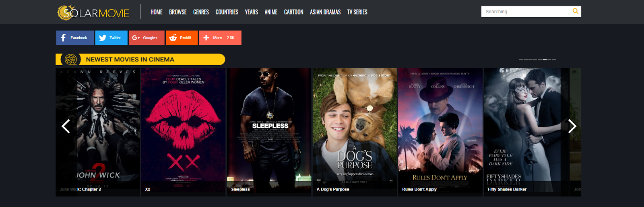
Task: Click the 'Sleepless' title caption
Action: 240,189
